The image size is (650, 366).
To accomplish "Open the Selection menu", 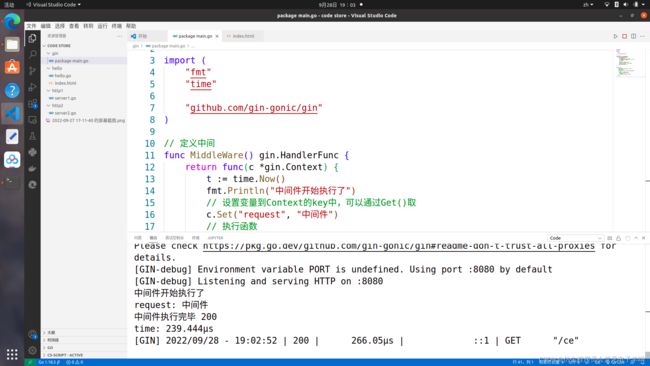I will pyautogui.click(x=60, y=26).
